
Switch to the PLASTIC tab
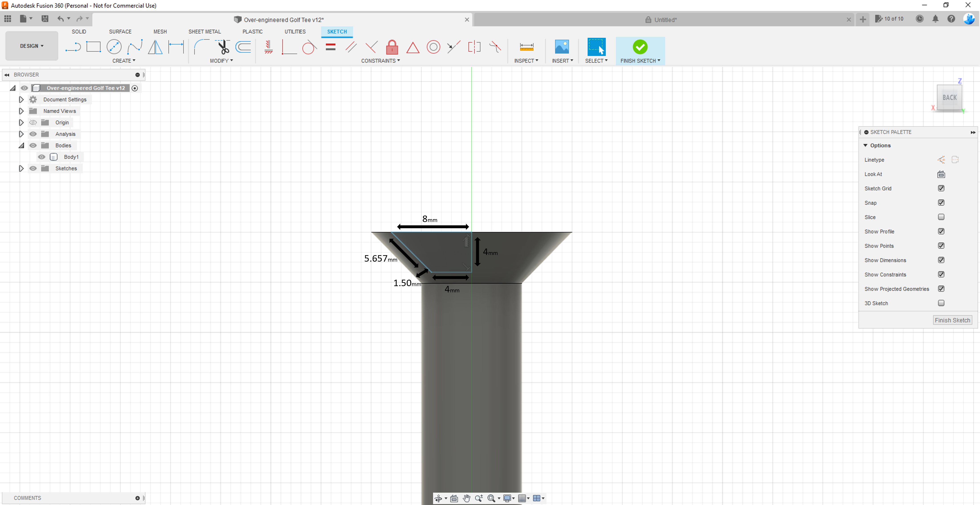click(253, 32)
